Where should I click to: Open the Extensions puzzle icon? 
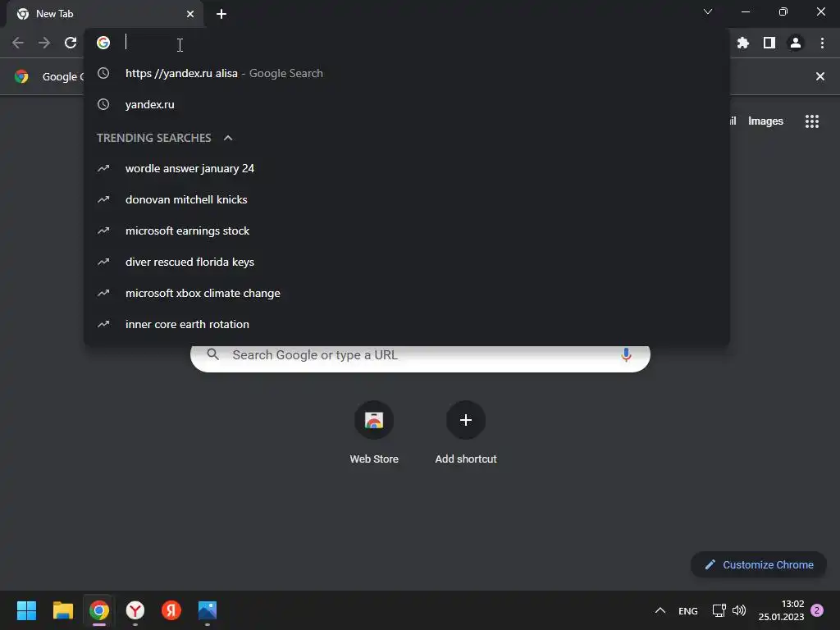(x=742, y=43)
